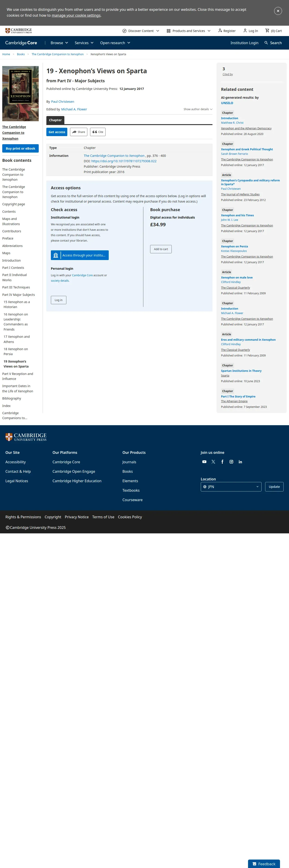
Task: Click the Register person icon
Action: pos(220,31)
